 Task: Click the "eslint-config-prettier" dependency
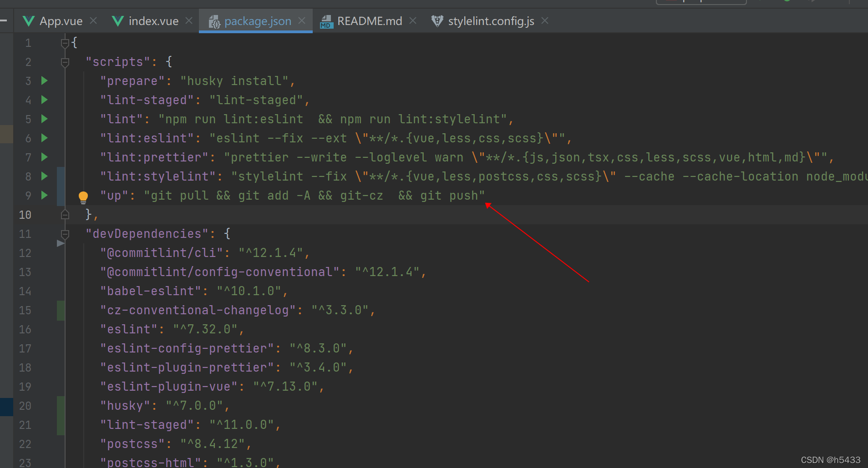(x=187, y=348)
